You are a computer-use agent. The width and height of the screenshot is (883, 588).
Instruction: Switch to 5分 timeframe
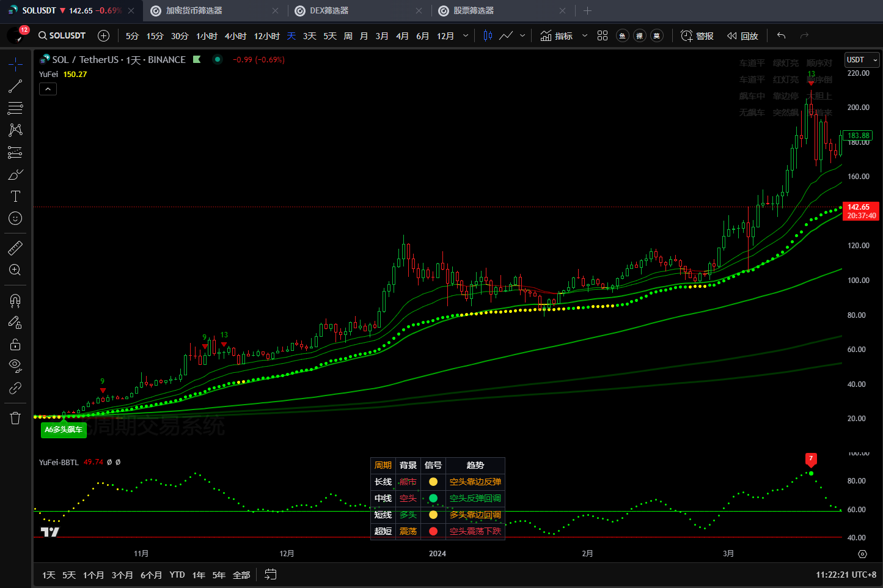(132, 36)
